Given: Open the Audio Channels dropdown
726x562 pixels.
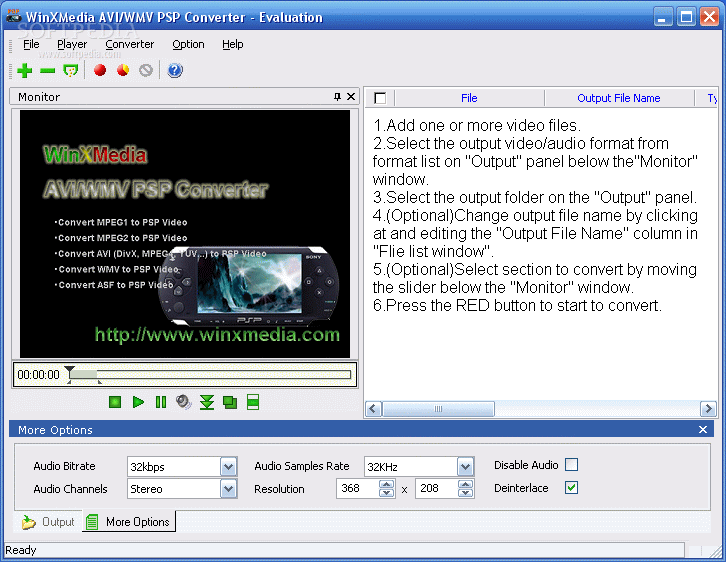Looking at the screenshot, I should pyautogui.click(x=228, y=489).
